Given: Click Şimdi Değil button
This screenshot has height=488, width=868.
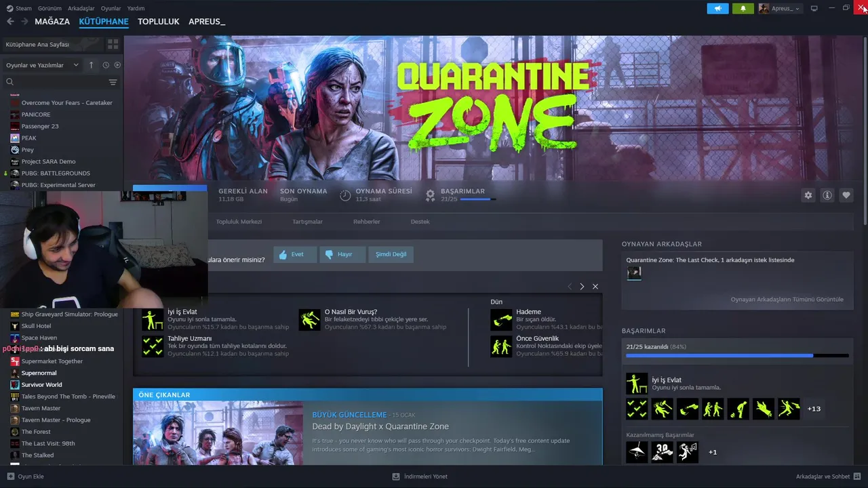Looking at the screenshot, I should pos(391,254).
